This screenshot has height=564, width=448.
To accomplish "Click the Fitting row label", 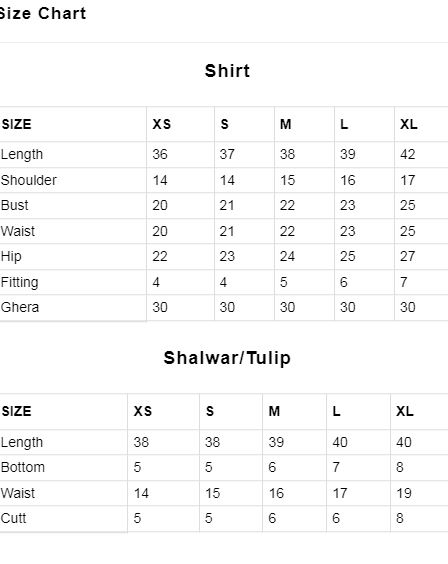I will coord(19,282).
